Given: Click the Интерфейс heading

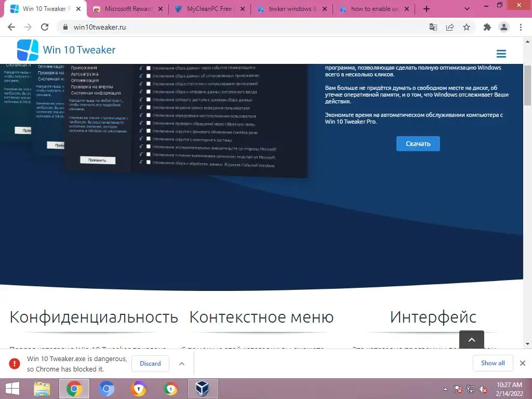Looking at the screenshot, I should pos(433,317).
